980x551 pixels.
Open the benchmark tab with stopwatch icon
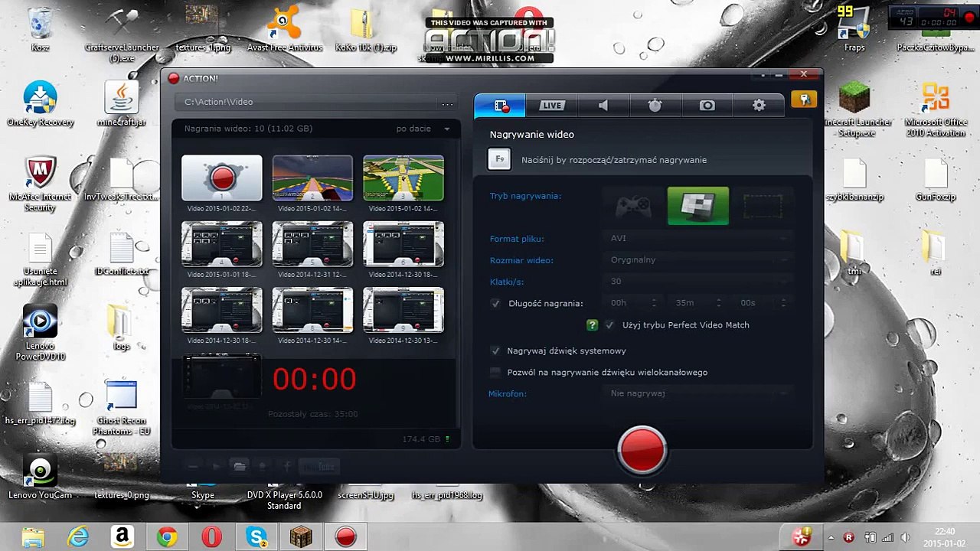pos(655,106)
